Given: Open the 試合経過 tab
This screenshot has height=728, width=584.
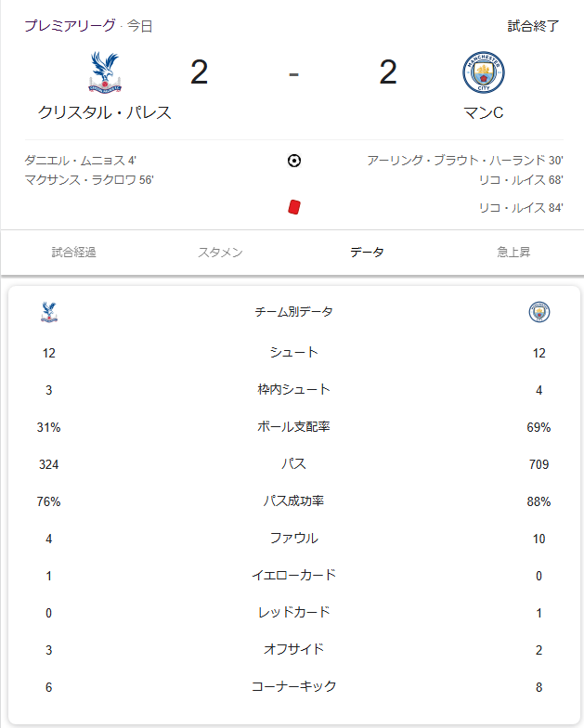Looking at the screenshot, I should [x=74, y=253].
